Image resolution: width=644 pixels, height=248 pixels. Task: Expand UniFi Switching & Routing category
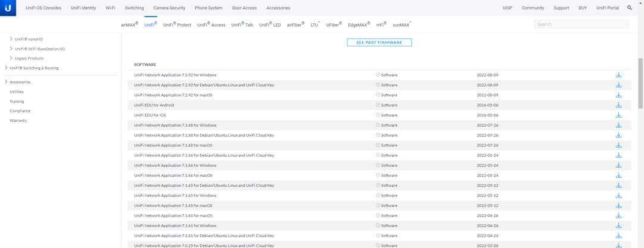click(6, 68)
